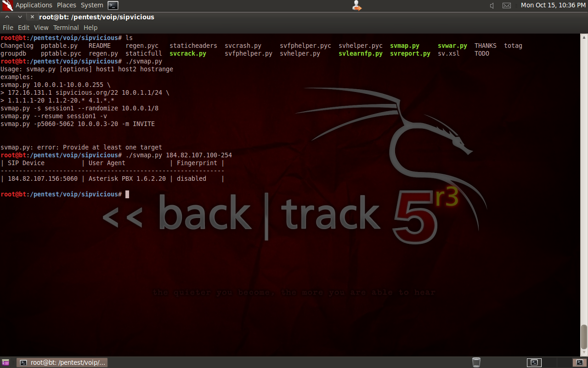Click the 'Usage: svmap.py [options]' line
The width and height of the screenshot is (588, 368).
pyautogui.click(x=87, y=69)
